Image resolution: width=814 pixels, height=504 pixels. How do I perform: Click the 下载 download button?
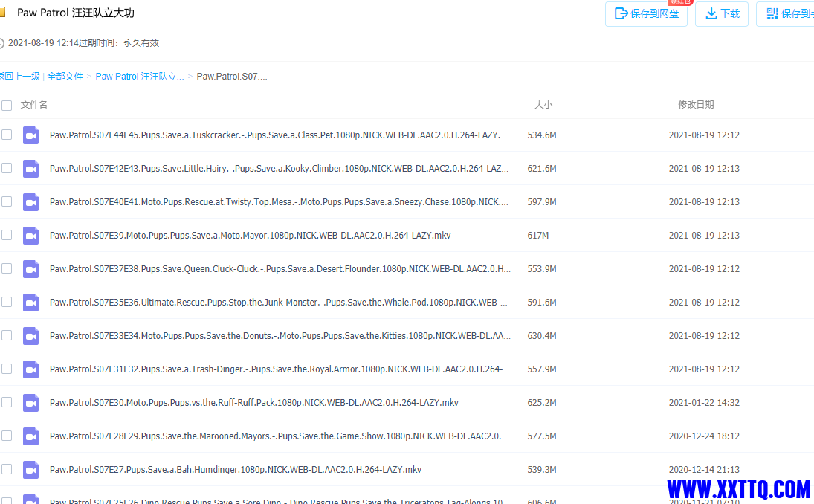(x=722, y=13)
